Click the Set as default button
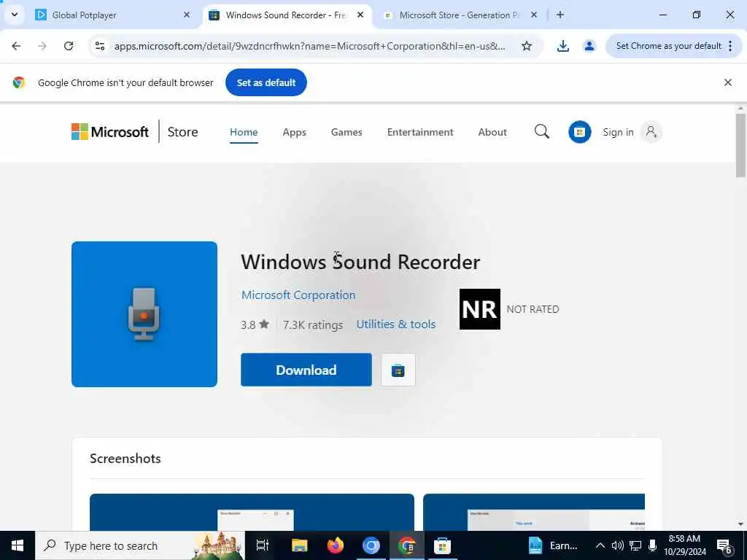This screenshot has height=560, width=747. [x=266, y=82]
